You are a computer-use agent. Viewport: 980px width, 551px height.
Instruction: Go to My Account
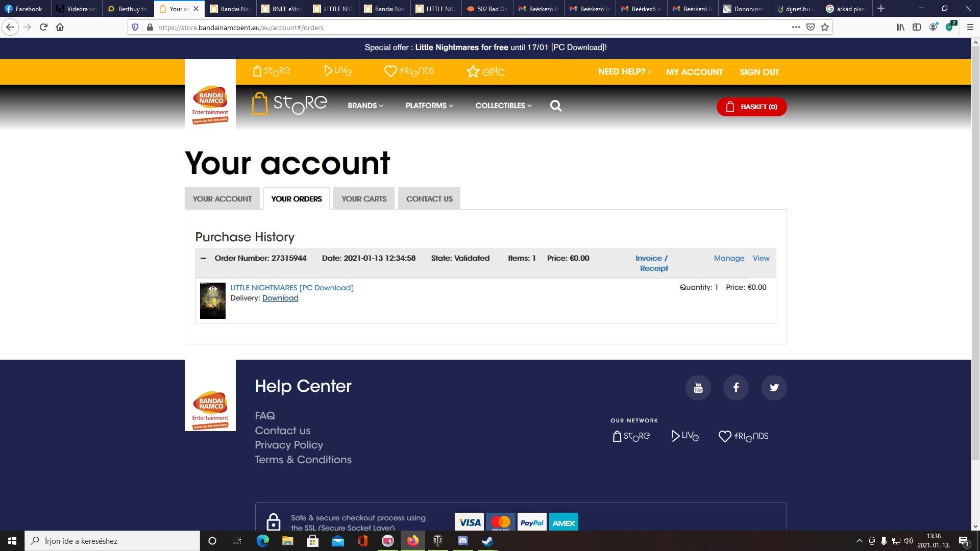tap(694, 72)
